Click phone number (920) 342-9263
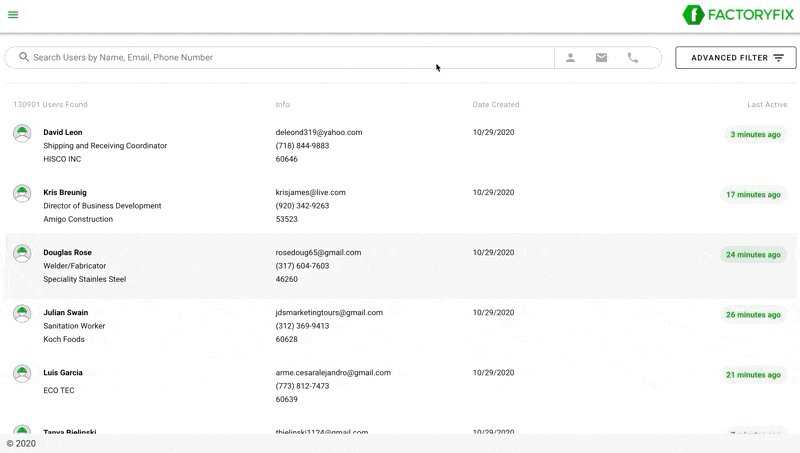Screen dimensions: 800x453 303,206
